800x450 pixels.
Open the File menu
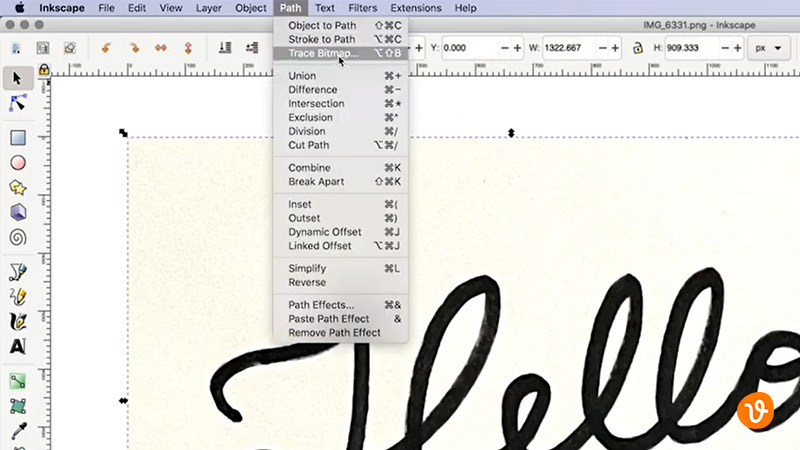[x=106, y=8]
